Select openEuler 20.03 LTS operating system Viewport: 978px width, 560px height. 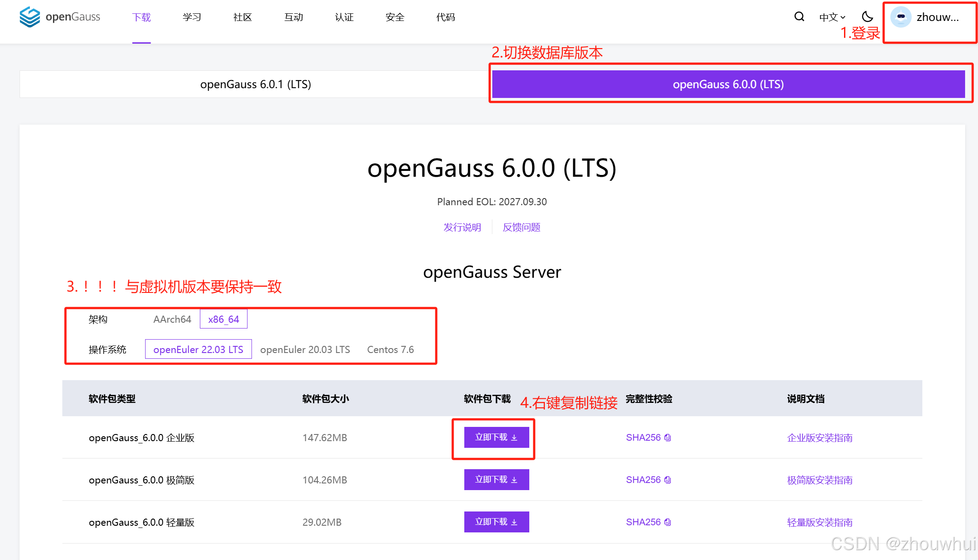[305, 349]
